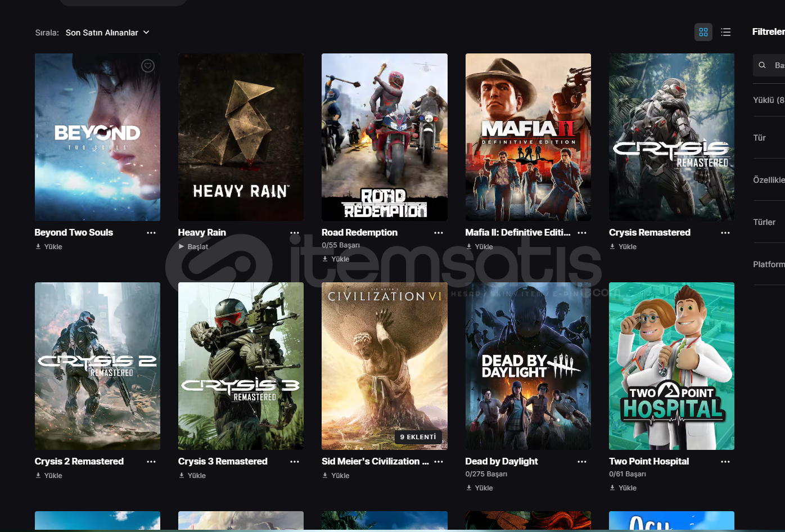
Task: Switch to list view layout
Action: (726, 32)
